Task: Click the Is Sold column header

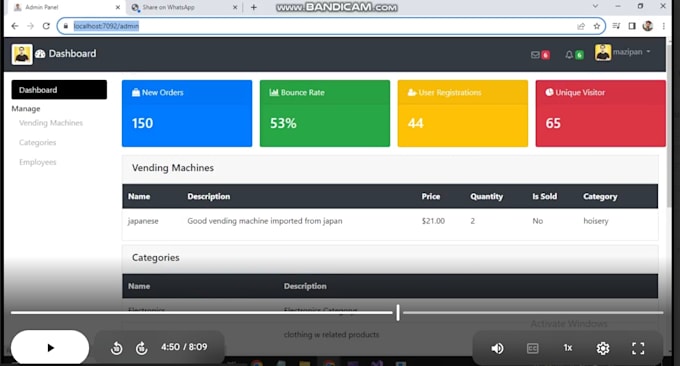Action: click(x=545, y=196)
